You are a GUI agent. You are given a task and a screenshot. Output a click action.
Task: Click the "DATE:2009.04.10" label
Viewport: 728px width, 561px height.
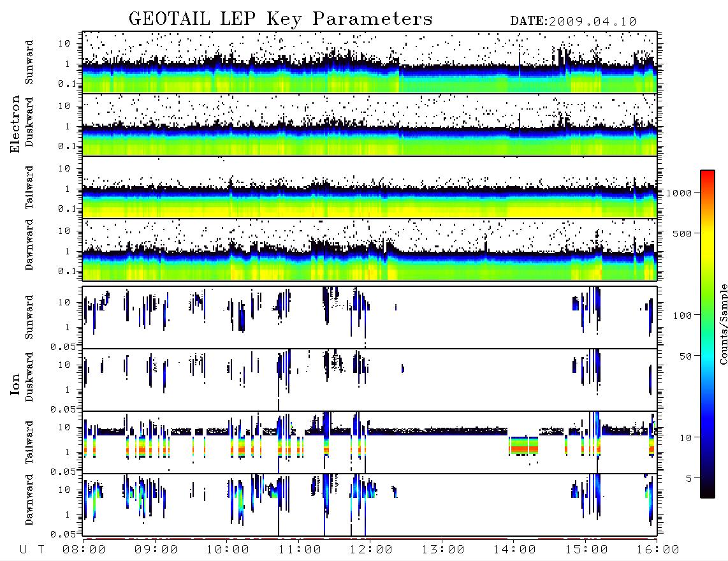(573, 22)
